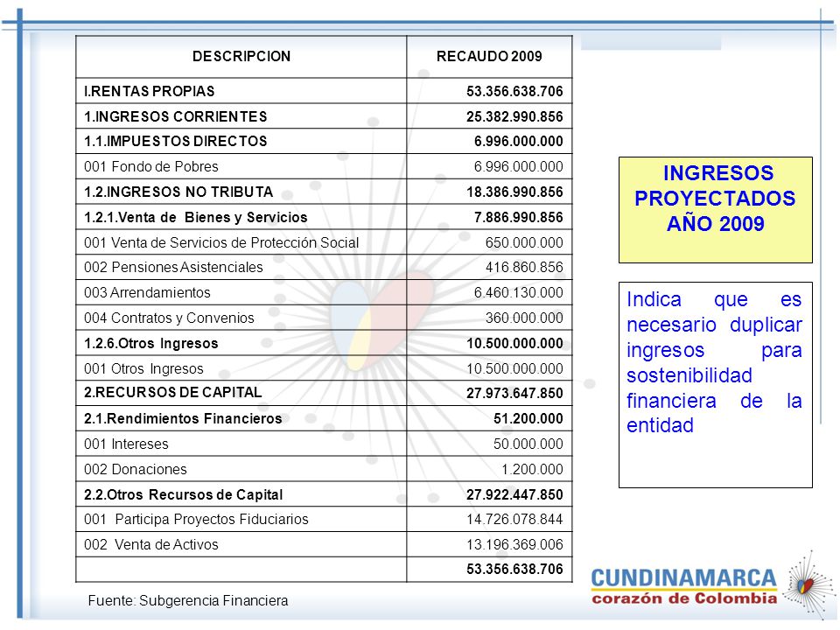Viewport: 840px width, 630px height.
Task: Click the value 50.000.000
Action: click(528, 444)
